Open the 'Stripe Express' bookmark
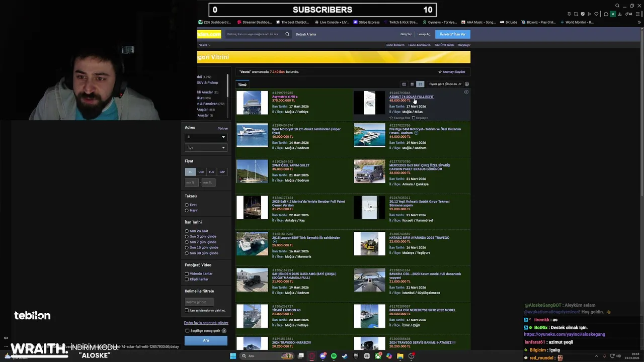This screenshot has height=362, width=644. [x=367, y=22]
